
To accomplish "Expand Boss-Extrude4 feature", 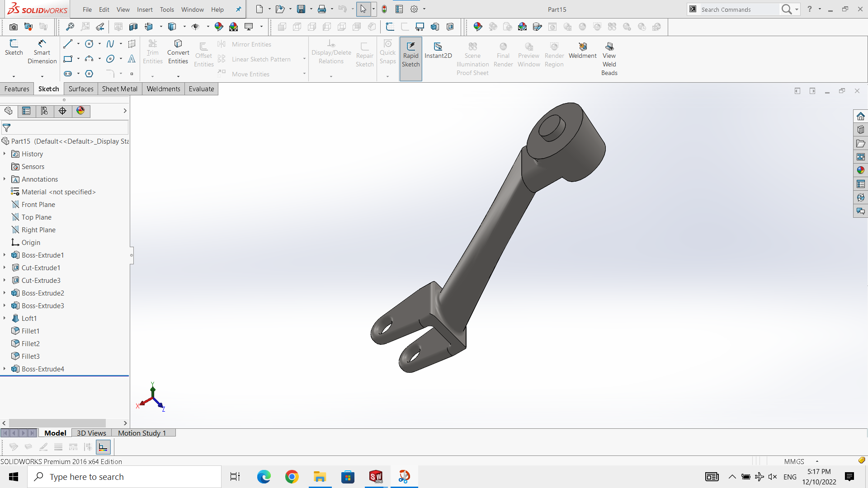I will click(5, 369).
